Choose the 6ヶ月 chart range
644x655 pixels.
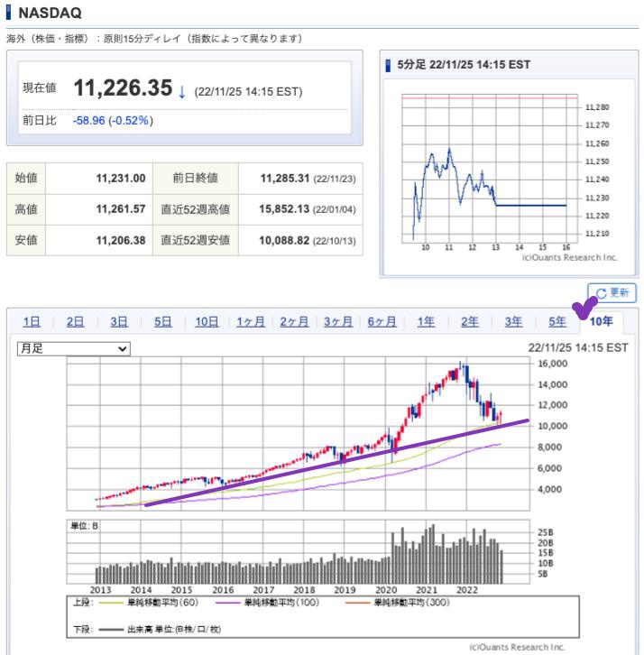(x=382, y=322)
